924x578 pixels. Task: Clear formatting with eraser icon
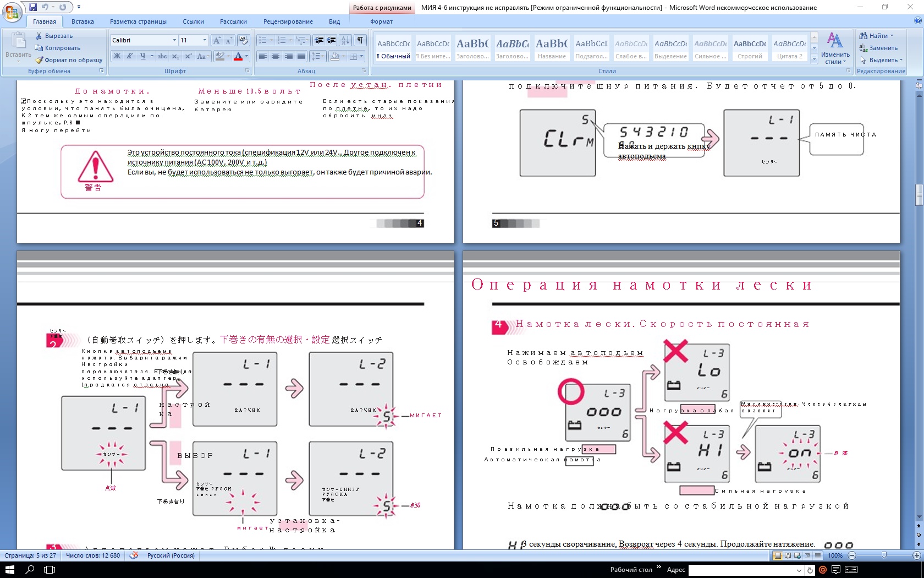click(244, 40)
